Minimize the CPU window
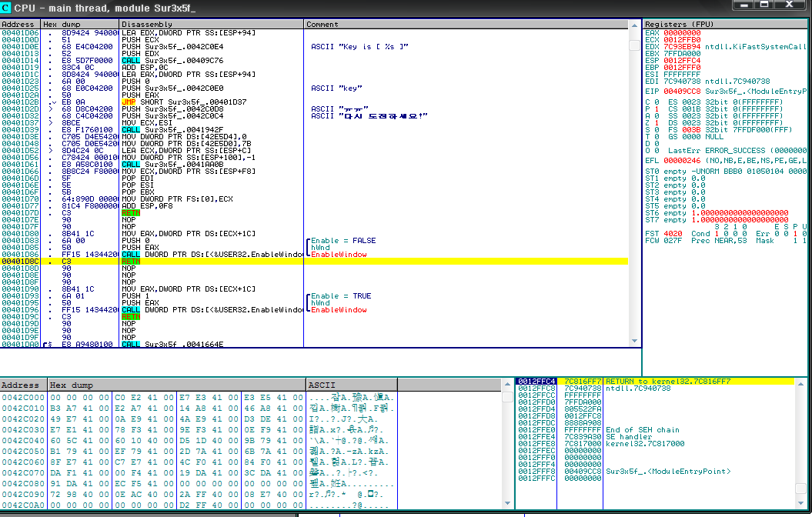812x517 pixels. (x=744, y=5)
